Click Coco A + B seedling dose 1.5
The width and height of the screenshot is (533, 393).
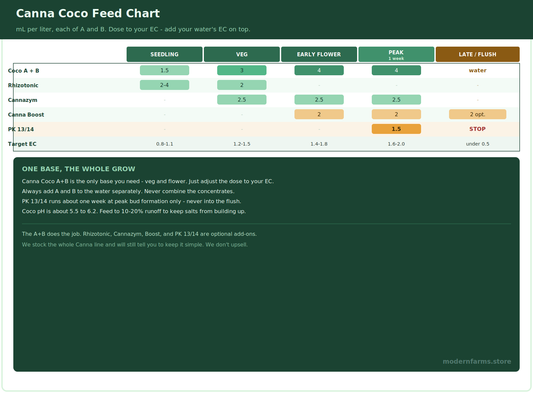click(x=165, y=70)
